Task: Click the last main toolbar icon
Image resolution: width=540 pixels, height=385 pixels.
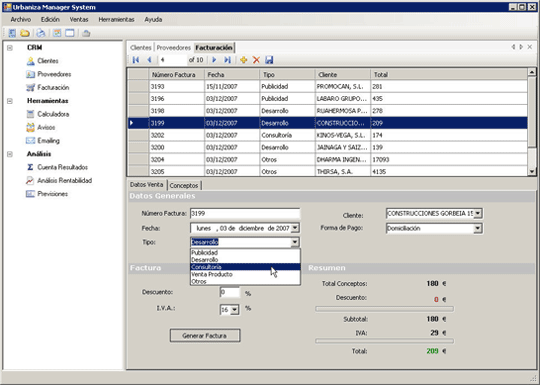Action: click(x=86, y=33)
